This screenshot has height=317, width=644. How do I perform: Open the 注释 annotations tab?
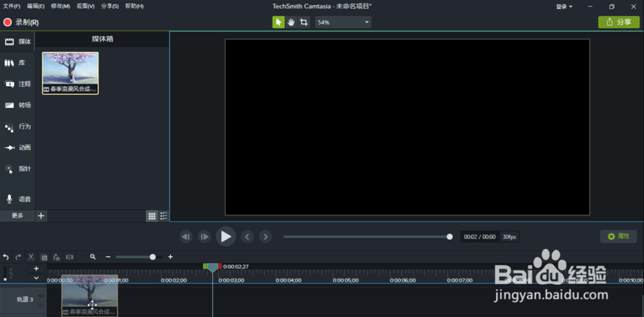click(x=17, y=84)
